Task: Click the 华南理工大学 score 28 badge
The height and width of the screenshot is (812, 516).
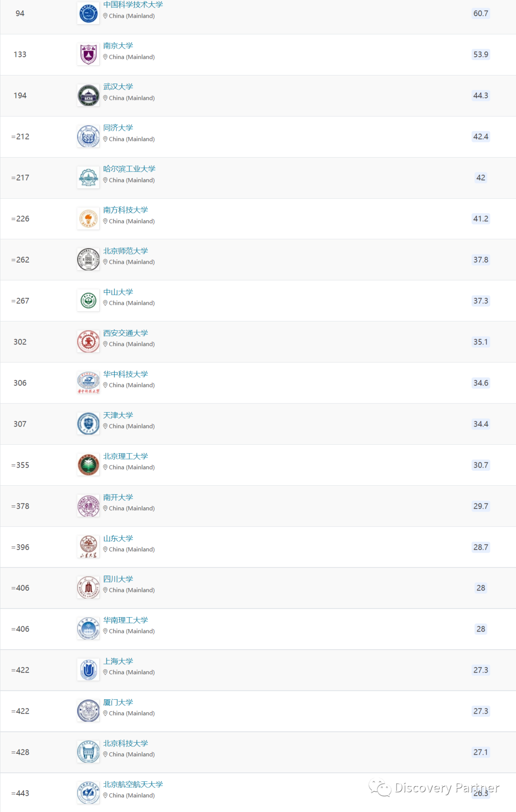Action: point(481,629)
